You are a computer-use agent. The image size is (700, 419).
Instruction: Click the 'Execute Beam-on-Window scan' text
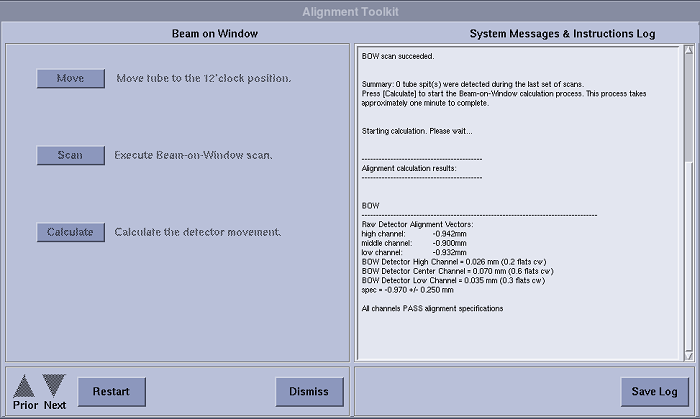(193, 155)
